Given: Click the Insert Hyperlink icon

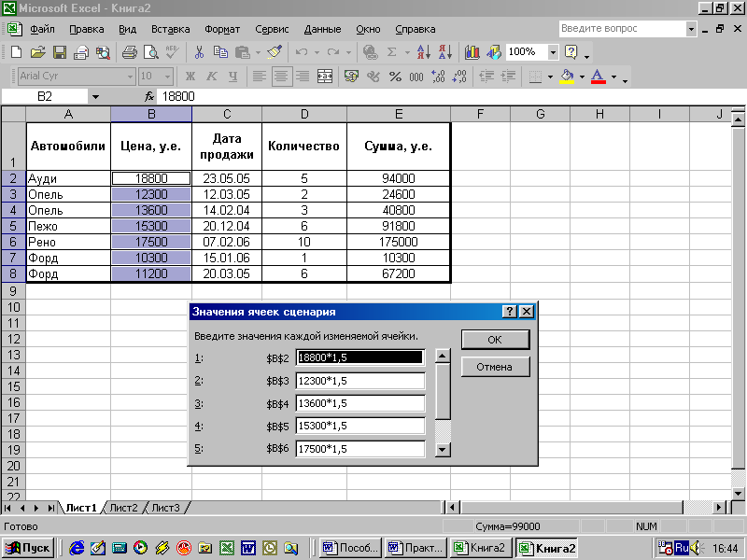Looking at the screenshot, I should tap(370, 52).
